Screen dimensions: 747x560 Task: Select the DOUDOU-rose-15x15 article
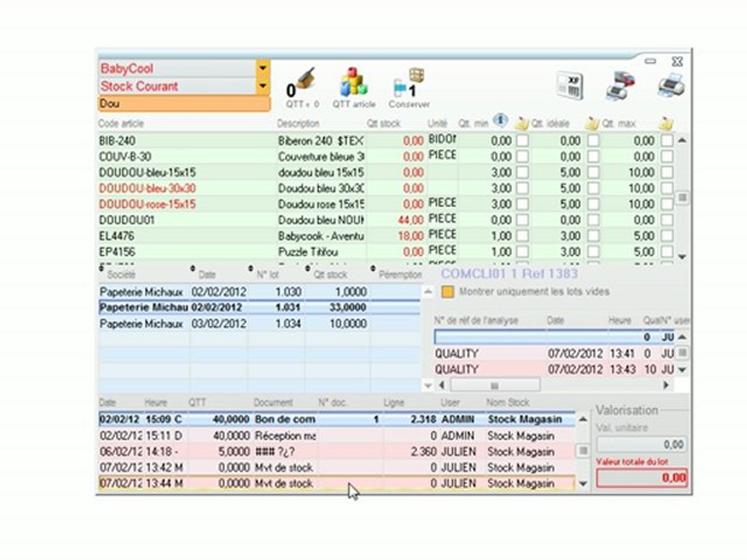pyautogui.click(x=387, y=204)
